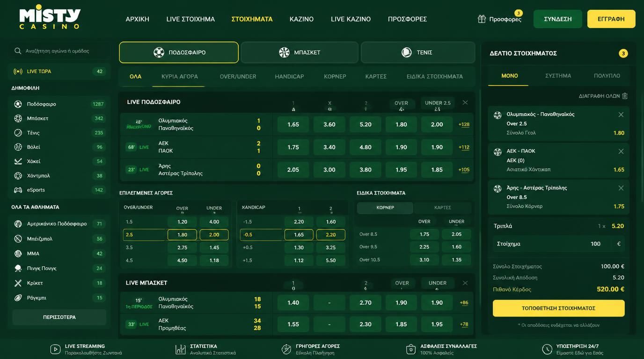Toggle ΚΑΡΤΕΣ in special bets switcher
Image resolution: width=644 pixels, height=359 pixels.
click(443, 208)
